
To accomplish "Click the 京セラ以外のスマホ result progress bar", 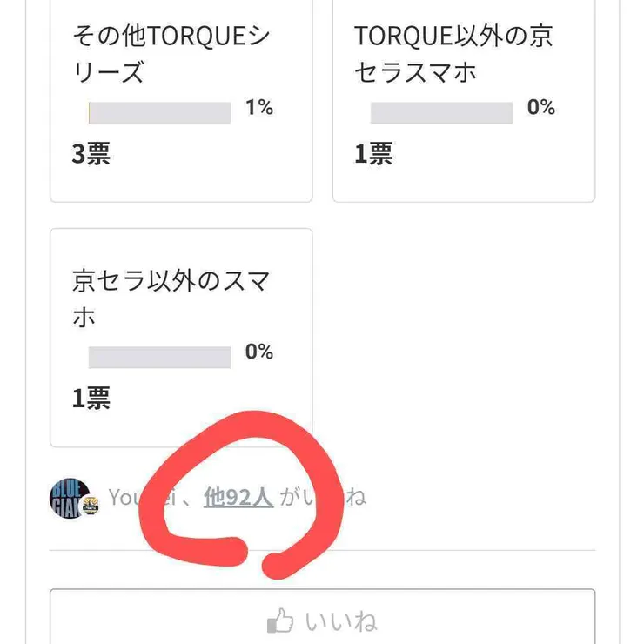I will 159,358.
